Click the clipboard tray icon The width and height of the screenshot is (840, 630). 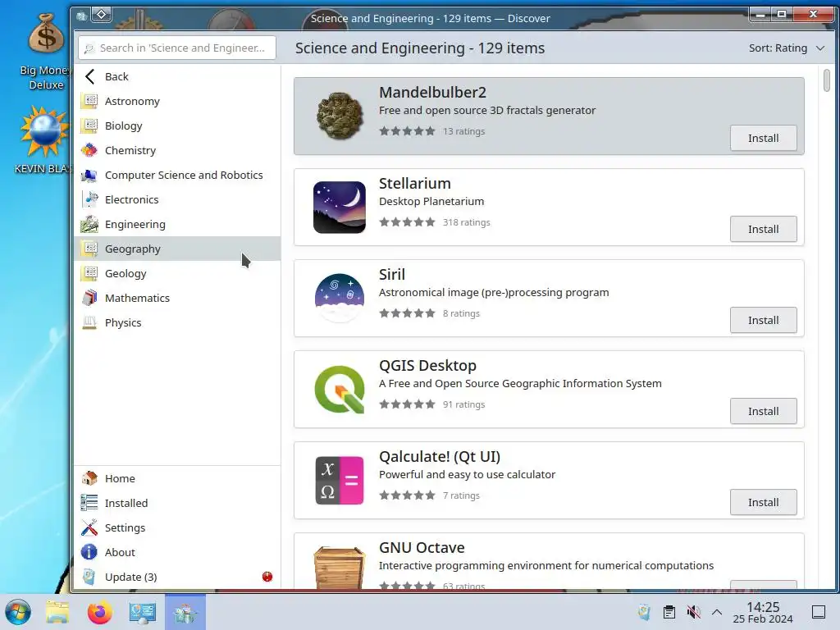[x=669, y=612]
